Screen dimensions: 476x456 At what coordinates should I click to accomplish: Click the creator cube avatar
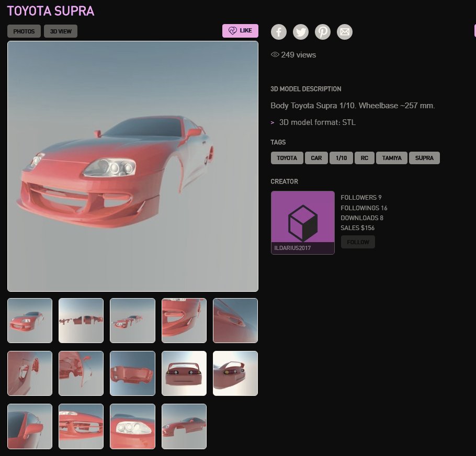point(303,222)
